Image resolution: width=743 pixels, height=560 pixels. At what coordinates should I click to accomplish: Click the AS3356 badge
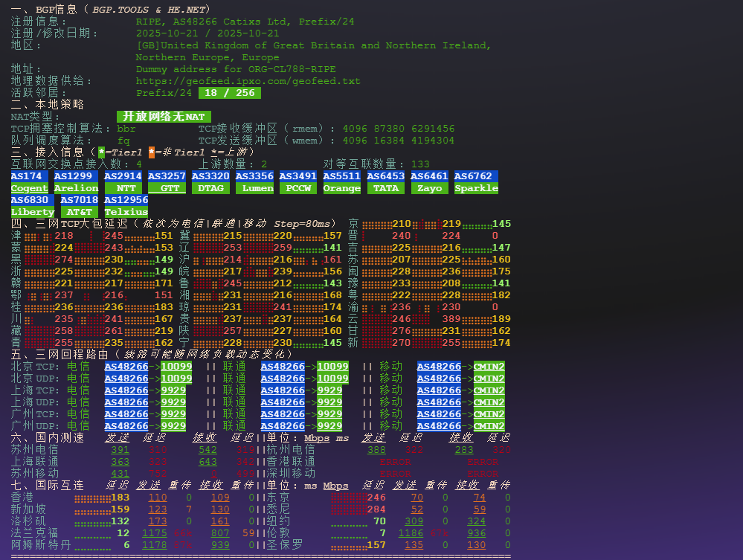click(254, 176)
